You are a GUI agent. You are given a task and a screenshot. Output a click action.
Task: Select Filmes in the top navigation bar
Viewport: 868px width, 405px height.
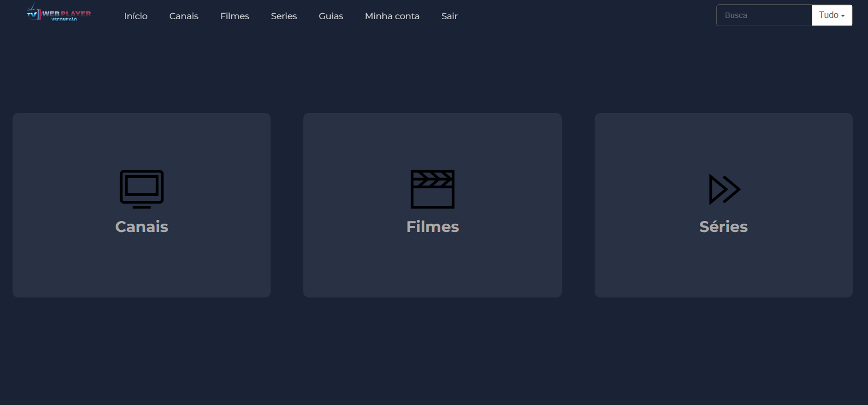[235, 16]
